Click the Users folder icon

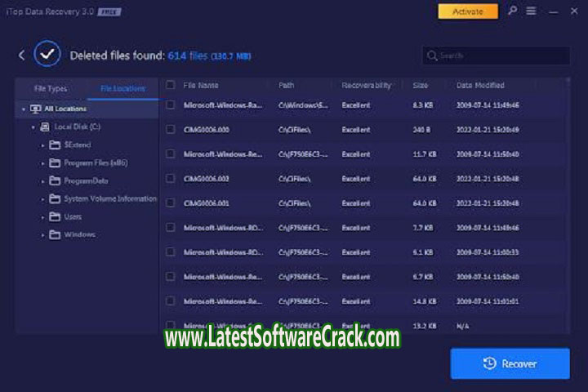(55, 216)
